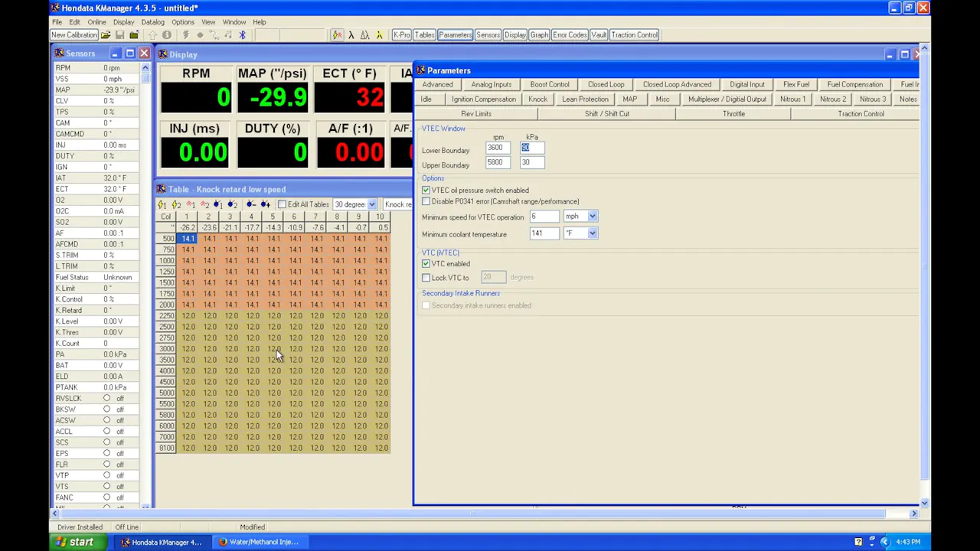Open the Window menu

pyautogui.click(x=234, y=22)
